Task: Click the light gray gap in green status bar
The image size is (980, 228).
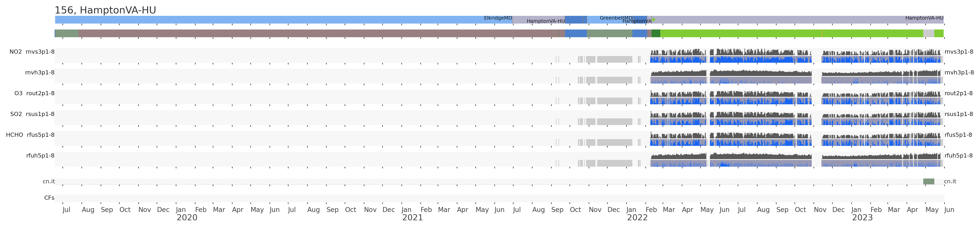Action: 928,33
